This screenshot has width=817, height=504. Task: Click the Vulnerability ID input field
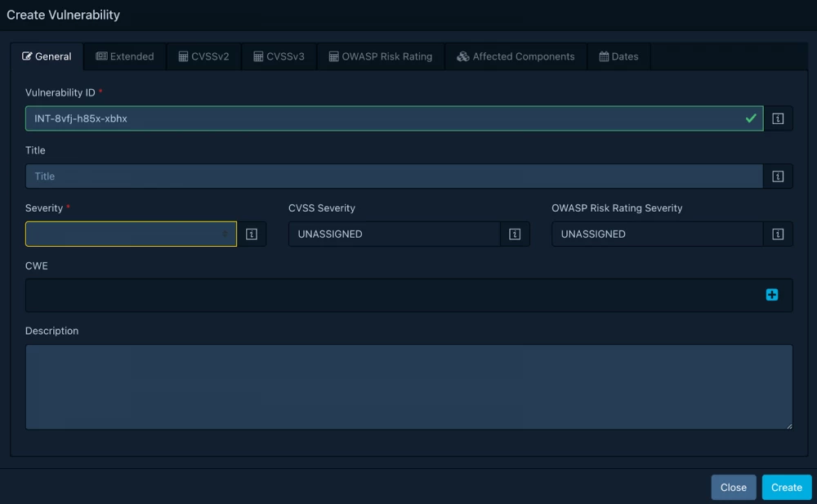click(x=384, y=118)
